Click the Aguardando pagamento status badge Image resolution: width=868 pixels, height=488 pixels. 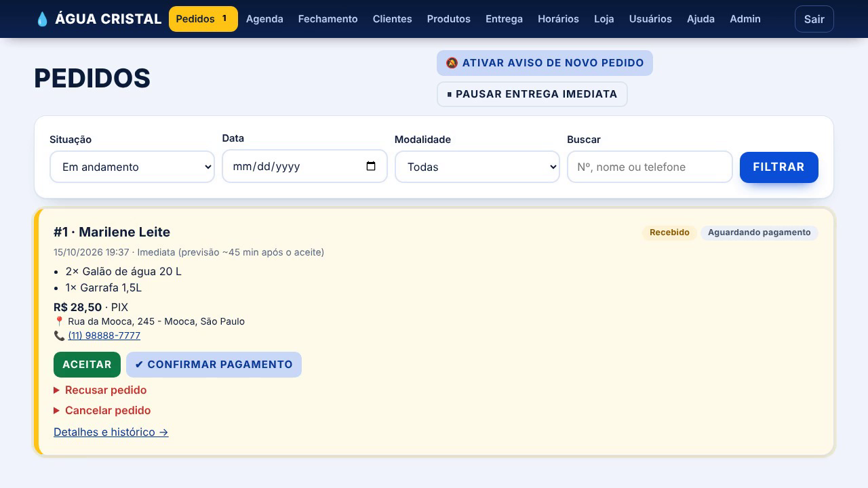point(759,232)
